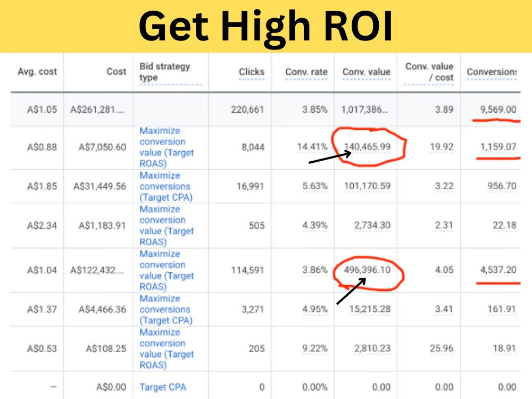Select total conversion rate 3.85%
The width and height of the screenshot is (532, 399).
[315, 109]
